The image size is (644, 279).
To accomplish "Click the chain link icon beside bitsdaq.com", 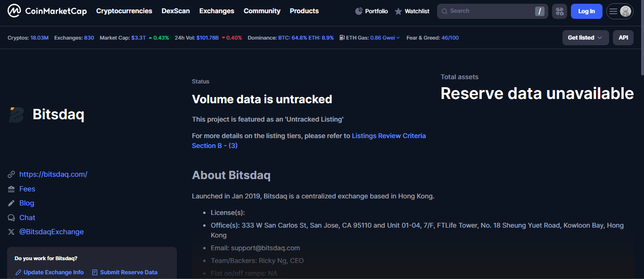I will pyautogui.click(x=11, y=174).
